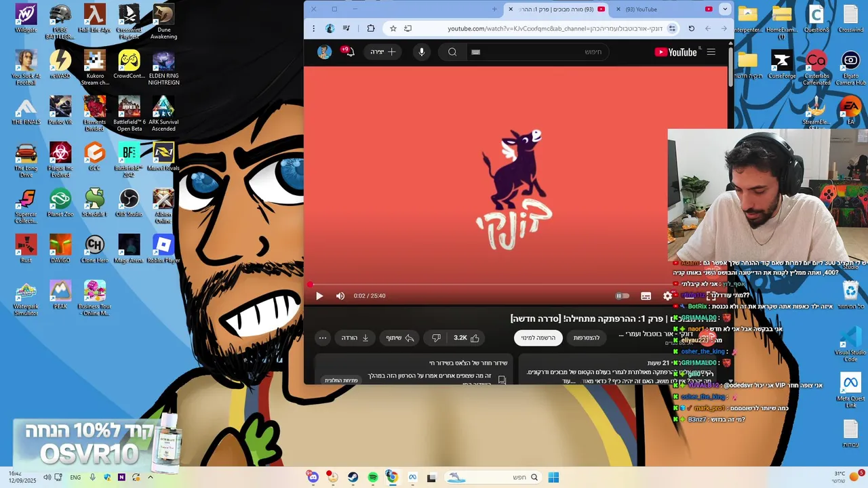
Task: Open Clone Hero desktop icon
Action: (x=94, y=248)
